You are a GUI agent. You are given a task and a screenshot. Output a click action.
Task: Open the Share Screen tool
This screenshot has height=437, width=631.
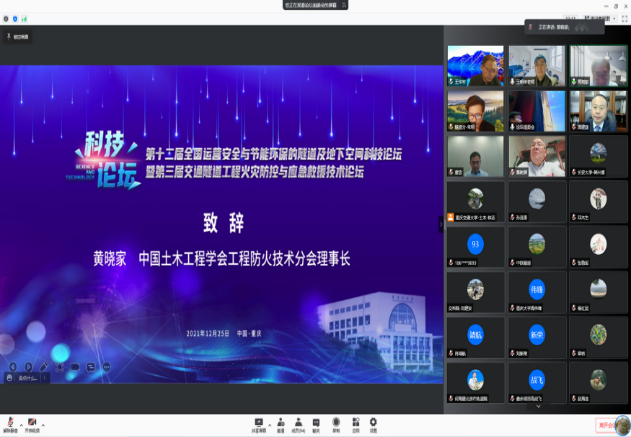click(x=259, y=421)
